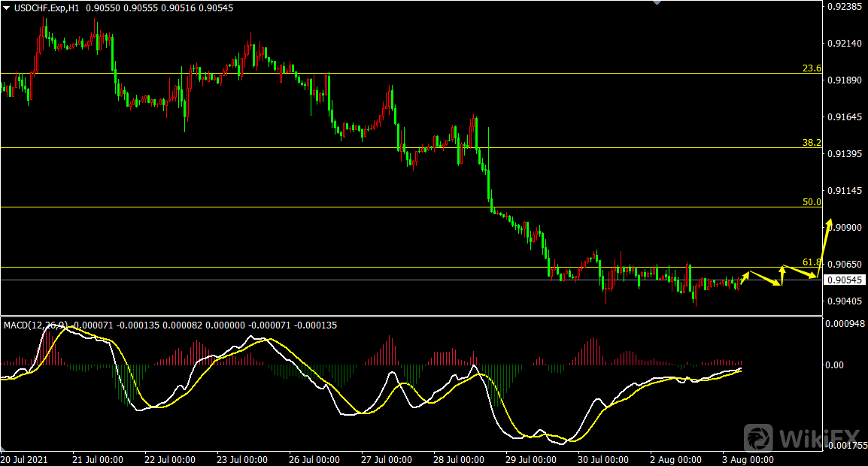
Task: Click the 50.0 Fibonacci level label
Action: 811,202
